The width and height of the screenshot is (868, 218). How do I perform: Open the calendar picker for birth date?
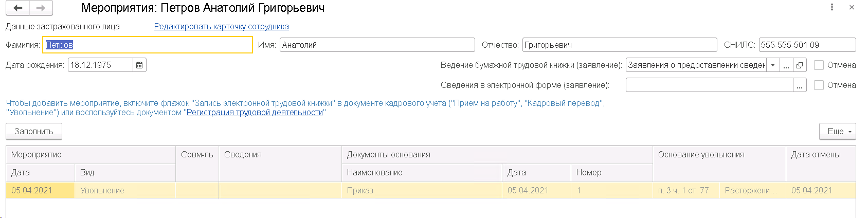tap(139, 65)
